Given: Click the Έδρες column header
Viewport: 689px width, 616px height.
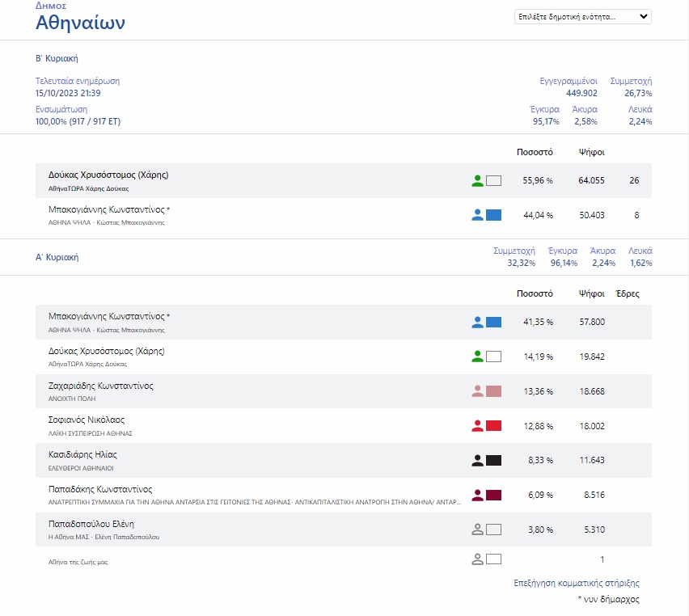Looking at the screenshot, I should pyautogui.click(x=628, y=294).
